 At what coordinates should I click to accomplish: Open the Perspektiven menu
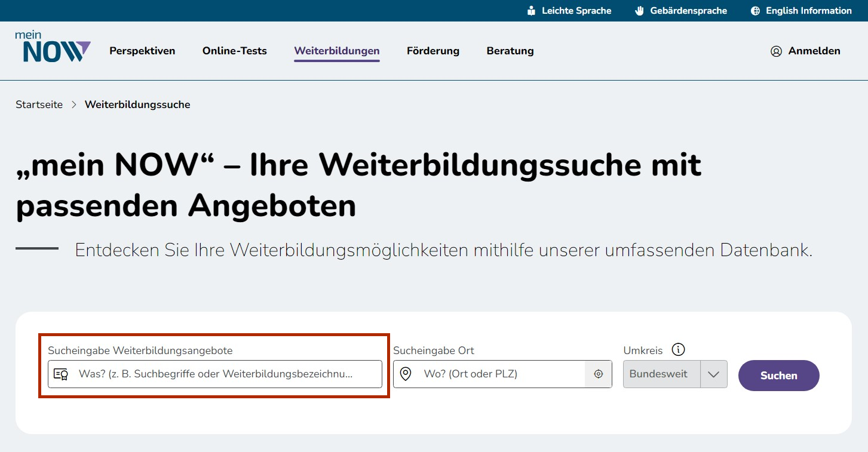coord(142,51)
